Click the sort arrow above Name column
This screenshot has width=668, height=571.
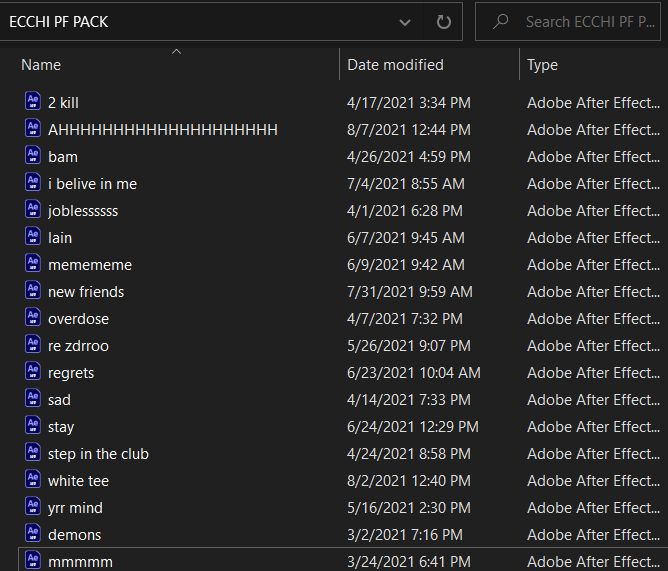[177, 50]
